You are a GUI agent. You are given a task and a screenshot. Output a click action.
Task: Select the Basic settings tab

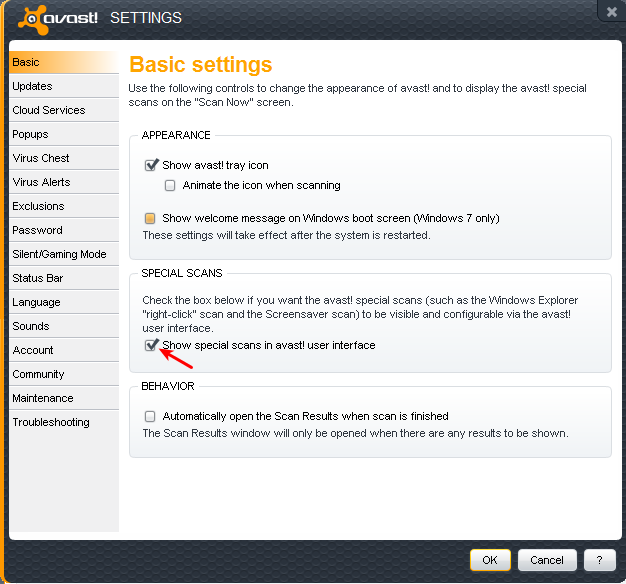coord(64,62)
